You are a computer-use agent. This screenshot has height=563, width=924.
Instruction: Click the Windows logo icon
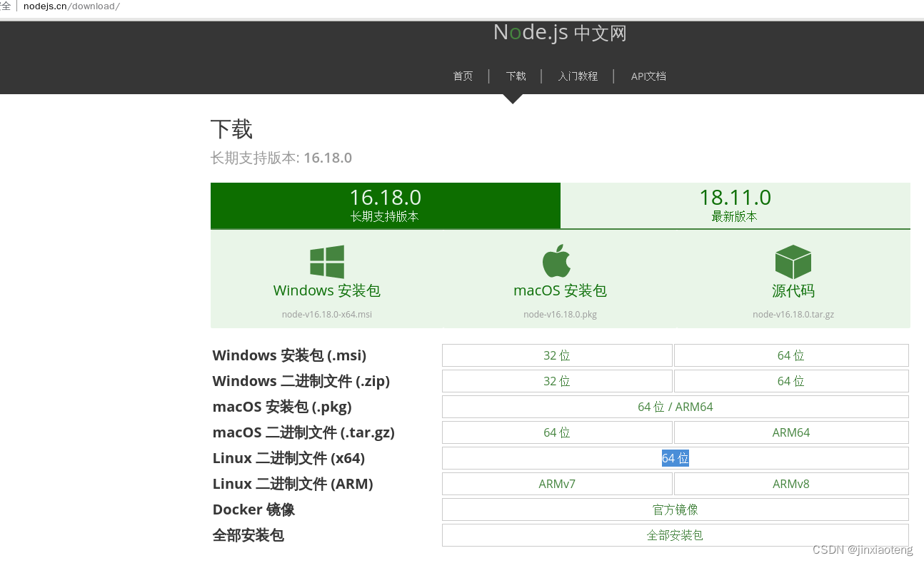click(327, 262)
